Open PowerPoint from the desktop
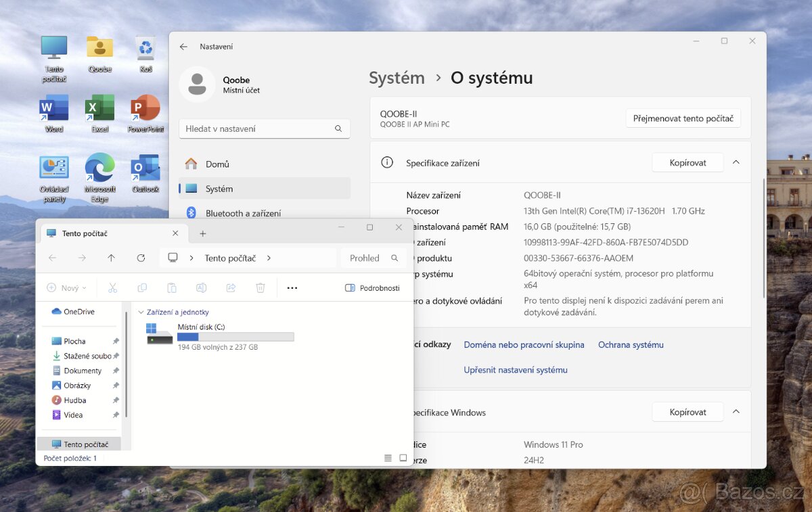Screen dimensions: 812x512 point(145,108)
